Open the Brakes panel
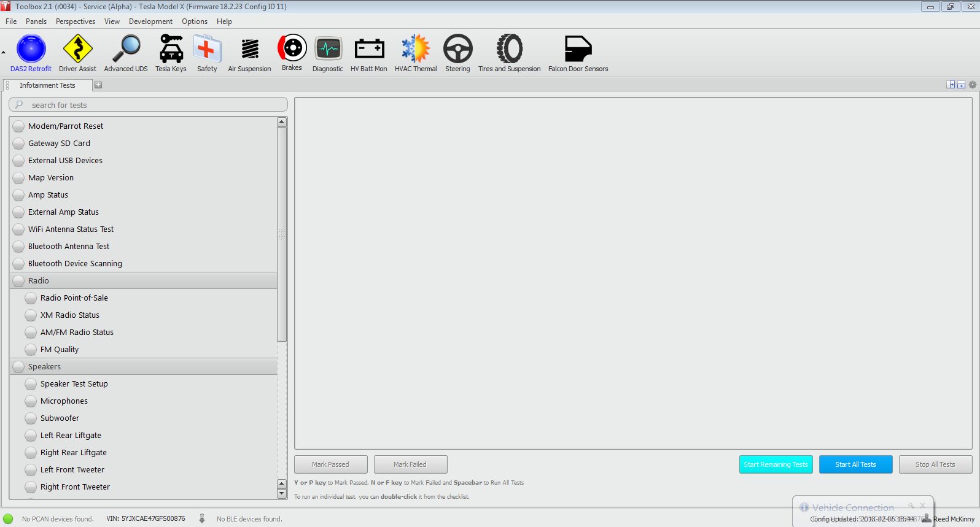 (x=292, y=52)
